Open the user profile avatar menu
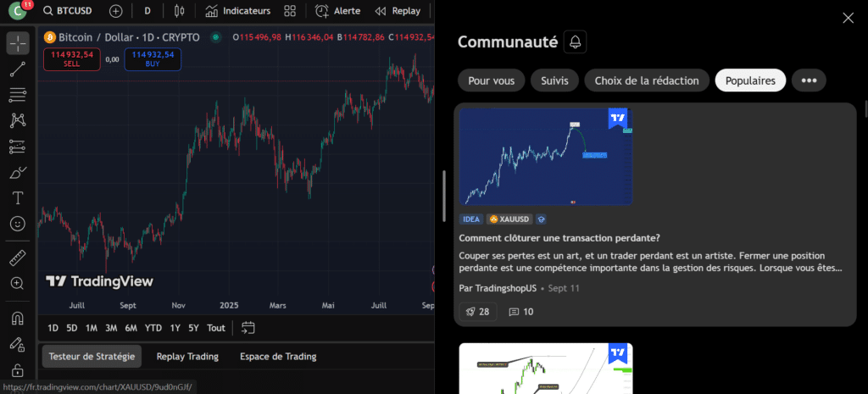Image resolution: width=868 pixels, height=394 pixels. point(19,10)
